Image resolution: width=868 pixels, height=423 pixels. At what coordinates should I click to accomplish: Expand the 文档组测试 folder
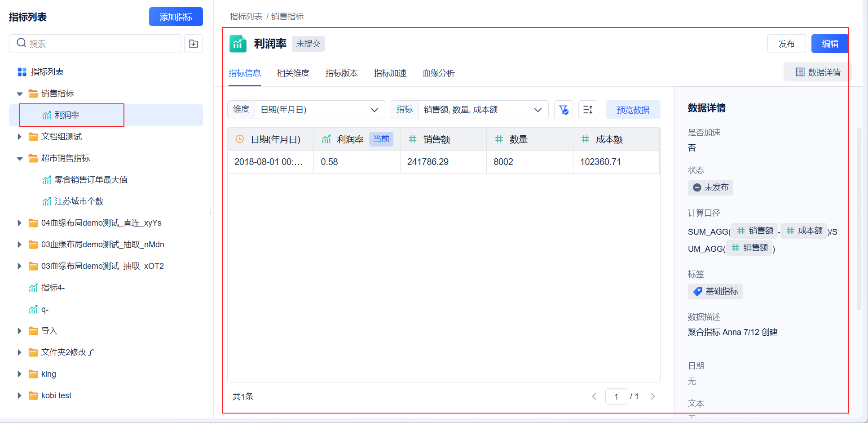(20, 137)
